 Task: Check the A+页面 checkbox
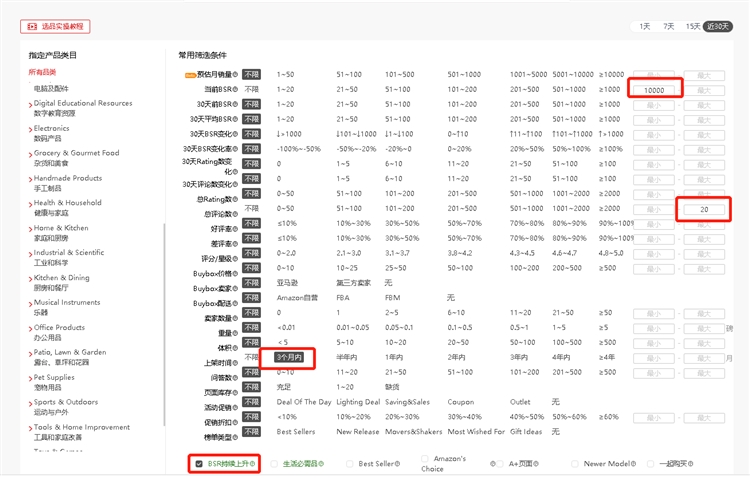click(x=500, y=464)
